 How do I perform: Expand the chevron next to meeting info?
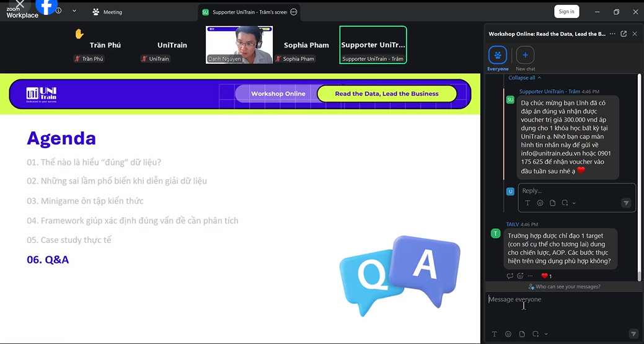point(74,11)
